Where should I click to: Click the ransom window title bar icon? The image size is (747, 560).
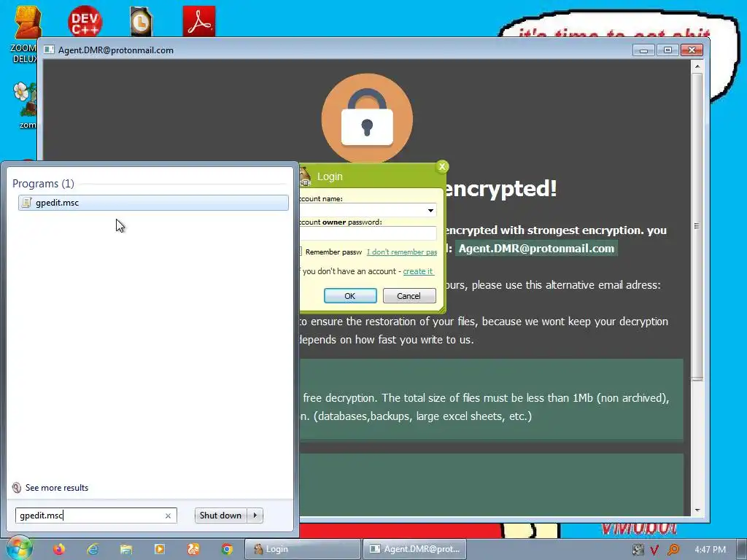(49, 50)
